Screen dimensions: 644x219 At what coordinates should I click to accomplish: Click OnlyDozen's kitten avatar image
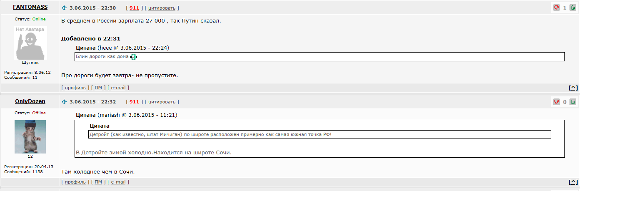30,137
